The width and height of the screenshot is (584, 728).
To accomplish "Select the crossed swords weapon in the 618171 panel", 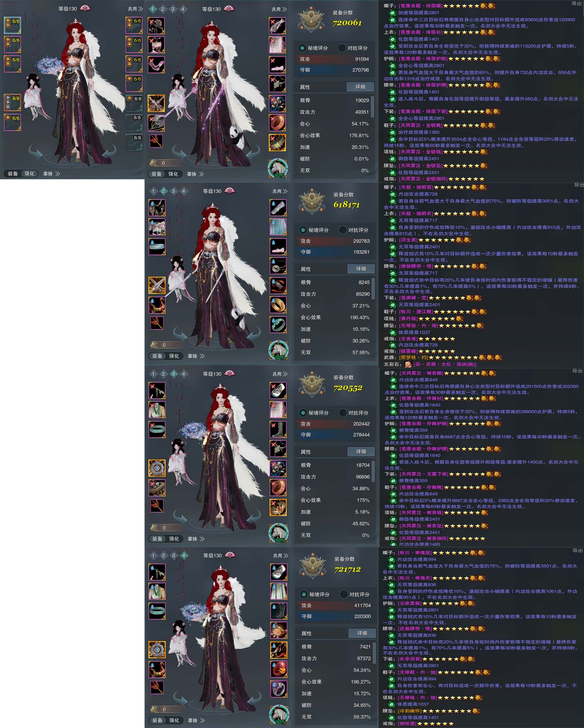I will click(157, 285).
